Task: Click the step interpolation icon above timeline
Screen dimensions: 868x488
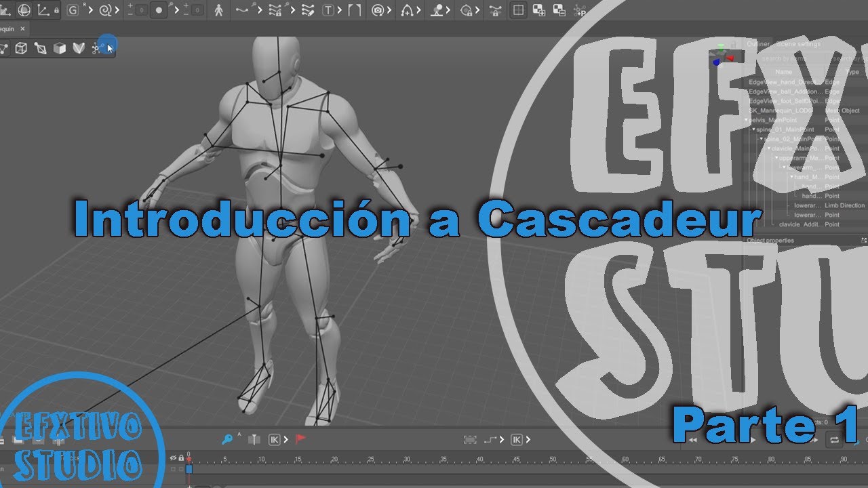Action: pos(491,439)
